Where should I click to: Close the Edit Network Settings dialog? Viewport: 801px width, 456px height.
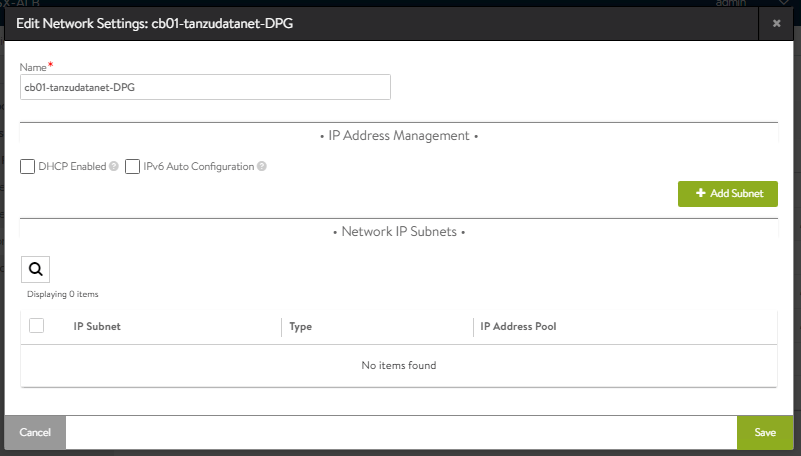pyautogui.click(x=778, y=21)
